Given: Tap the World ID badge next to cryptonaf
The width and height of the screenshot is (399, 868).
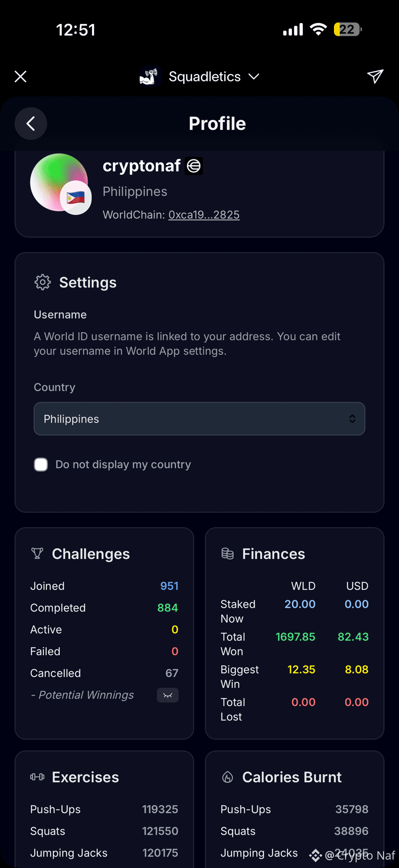Looking at the screenshot, I should click(194, 166).
